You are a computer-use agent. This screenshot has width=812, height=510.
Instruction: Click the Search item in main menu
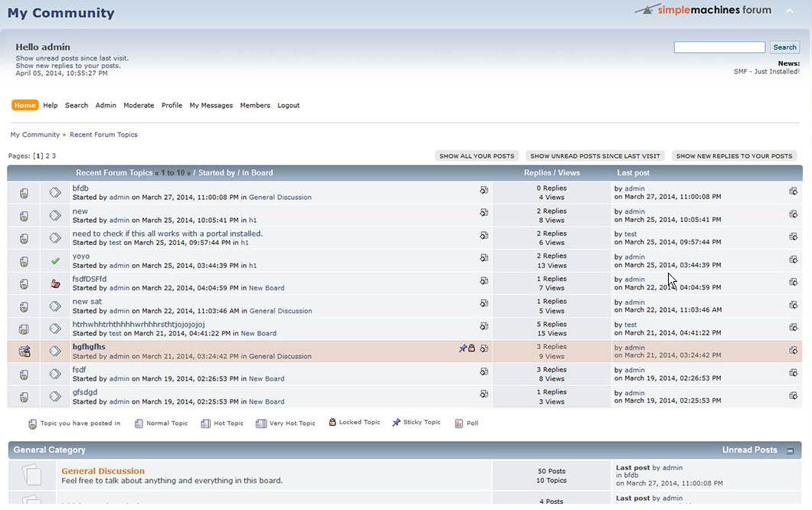tap(76, 105)
